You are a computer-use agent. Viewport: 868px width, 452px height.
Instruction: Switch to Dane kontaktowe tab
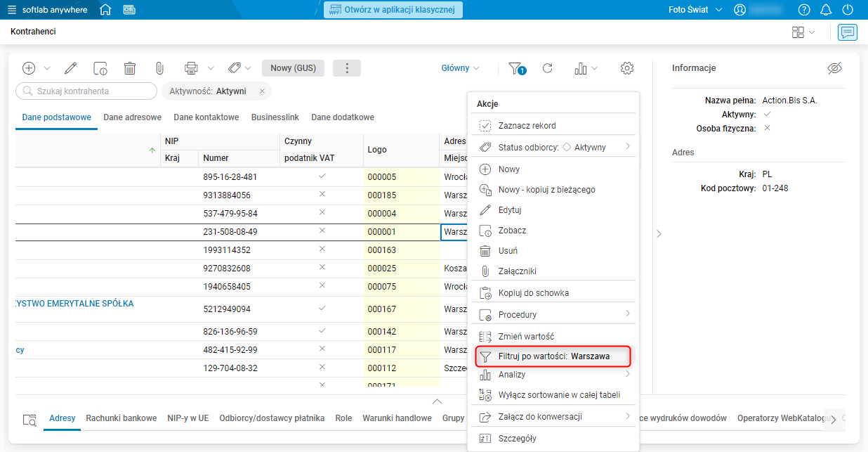point(206,117)
